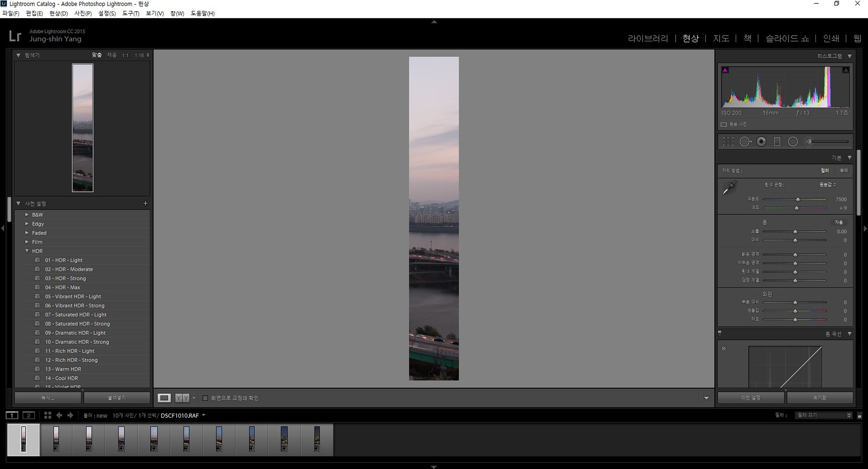This screenshot has width=868, height=469.
Task: Click the Copy settings button
Action: (48, 398)
